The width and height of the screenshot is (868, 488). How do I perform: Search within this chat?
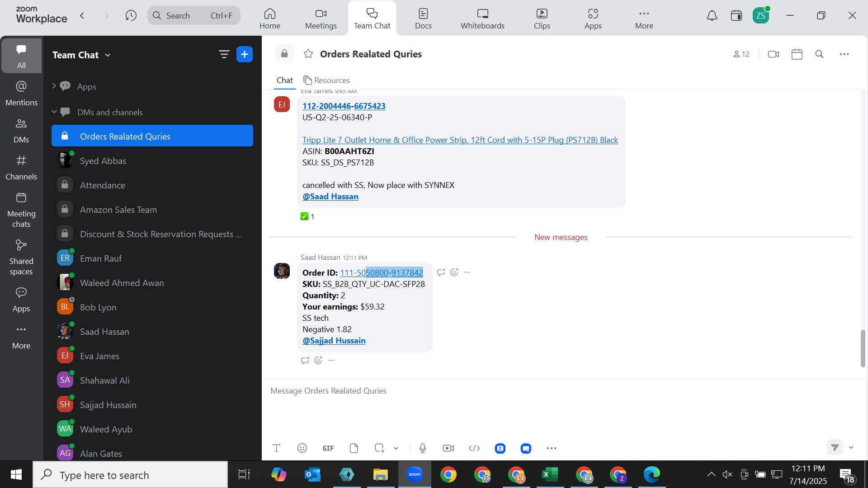click(820, 54)
